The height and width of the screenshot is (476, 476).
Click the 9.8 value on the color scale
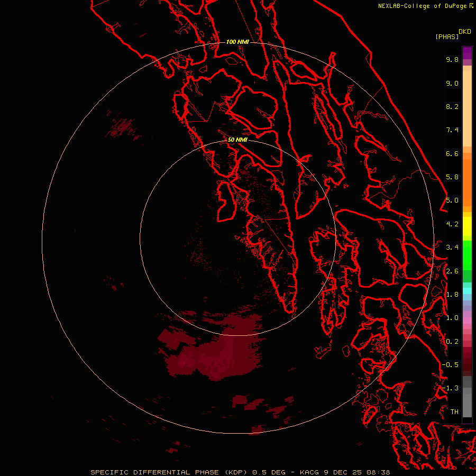[452, 59]
